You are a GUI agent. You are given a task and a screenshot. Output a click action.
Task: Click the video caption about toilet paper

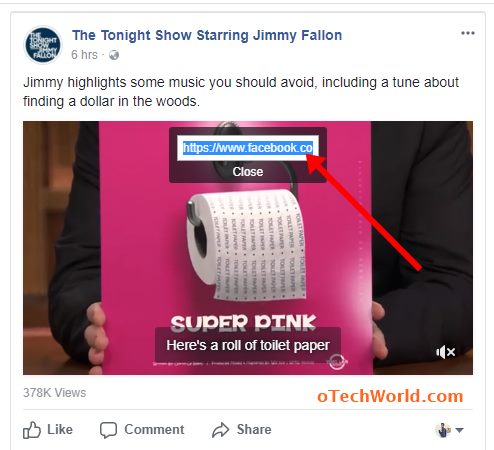(248, 345)
